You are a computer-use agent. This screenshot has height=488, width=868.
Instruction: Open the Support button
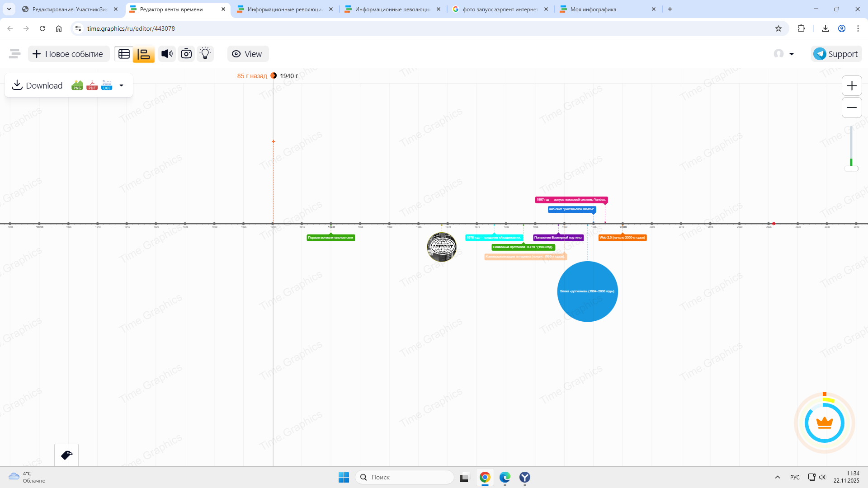(836, 54)
